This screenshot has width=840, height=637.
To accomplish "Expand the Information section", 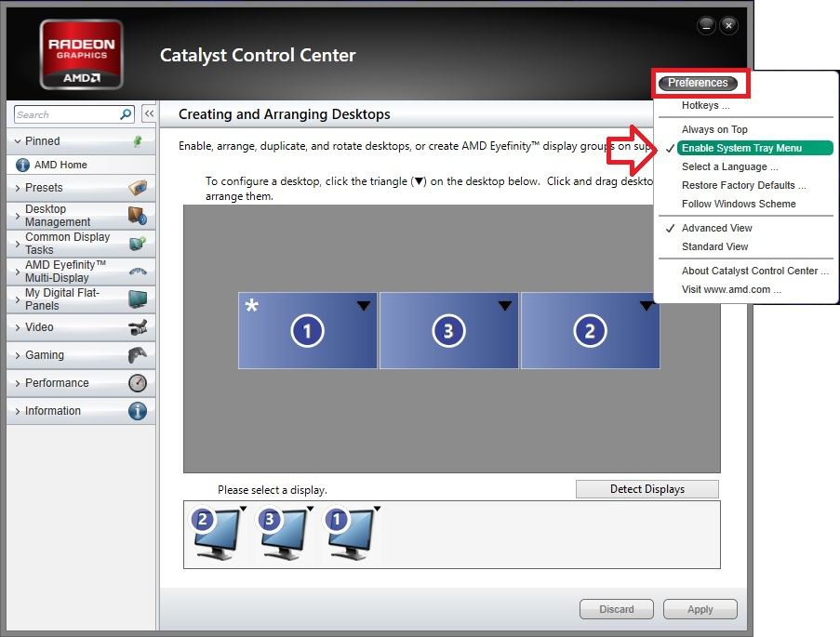I will click(18, 411).
